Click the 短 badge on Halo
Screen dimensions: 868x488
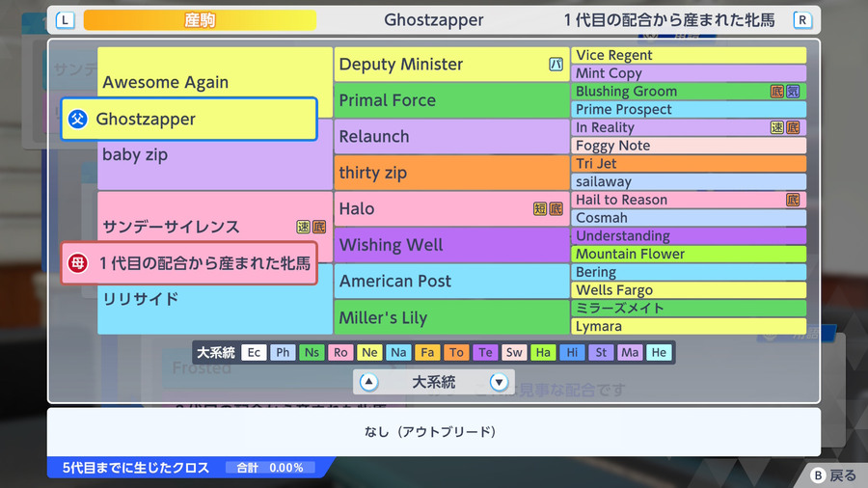[540, 208]
